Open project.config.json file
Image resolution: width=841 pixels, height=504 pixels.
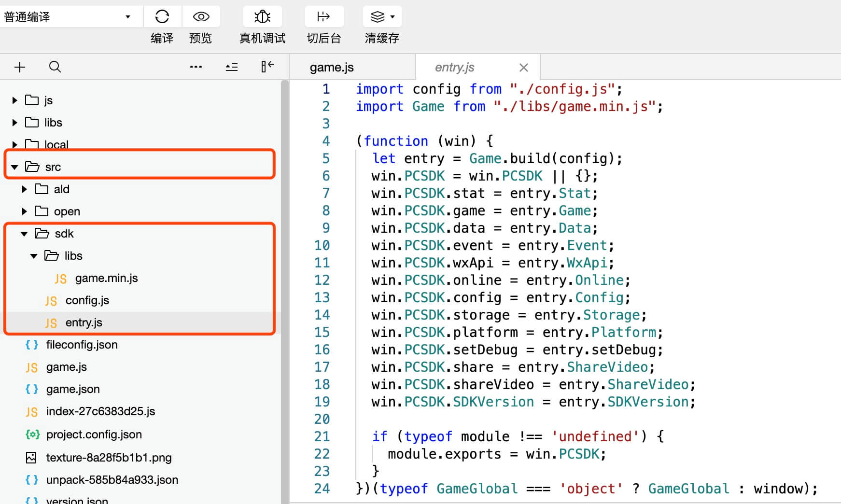point(94,434)
